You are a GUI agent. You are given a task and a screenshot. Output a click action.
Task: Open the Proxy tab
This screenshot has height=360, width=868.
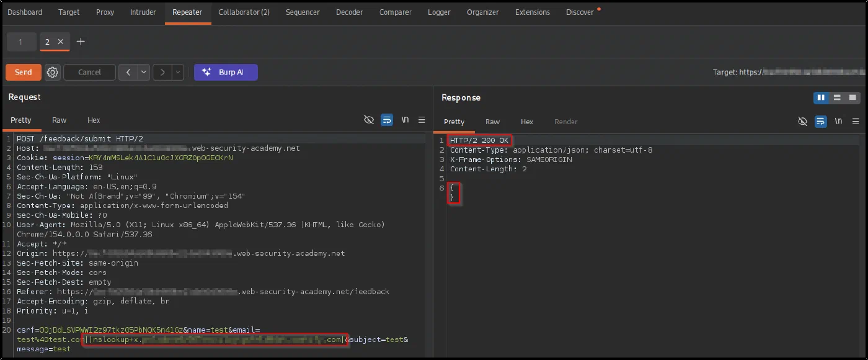pos(105,12)
